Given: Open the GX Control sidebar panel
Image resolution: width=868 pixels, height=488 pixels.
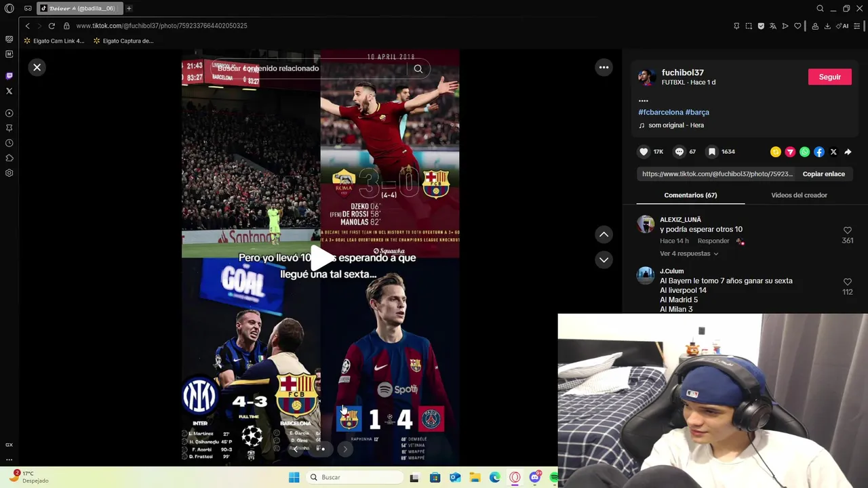Looking at the screenshot, I should point(9,445).
